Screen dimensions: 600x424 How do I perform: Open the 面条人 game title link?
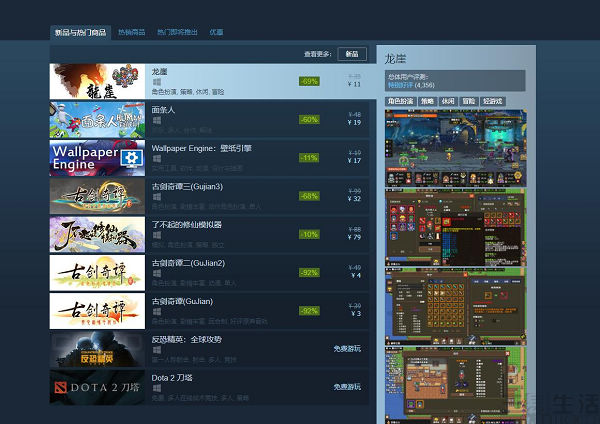coord(163,110)
